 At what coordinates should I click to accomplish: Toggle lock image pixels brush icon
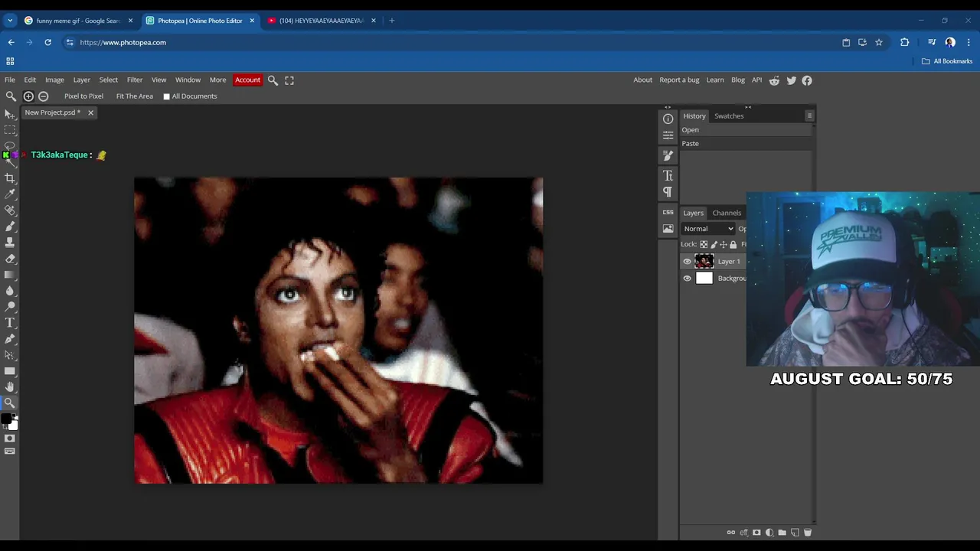point(714,245)
